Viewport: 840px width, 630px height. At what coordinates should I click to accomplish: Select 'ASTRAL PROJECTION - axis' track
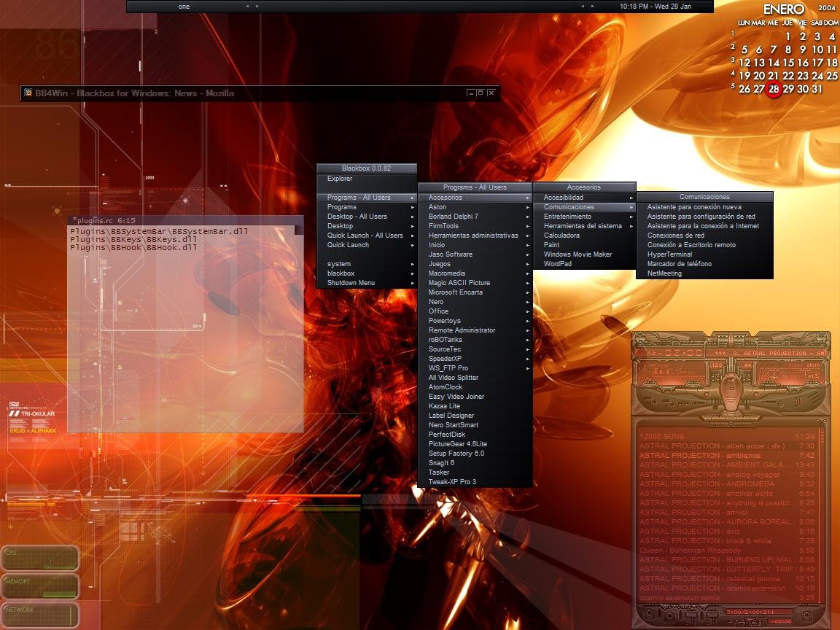727,532
